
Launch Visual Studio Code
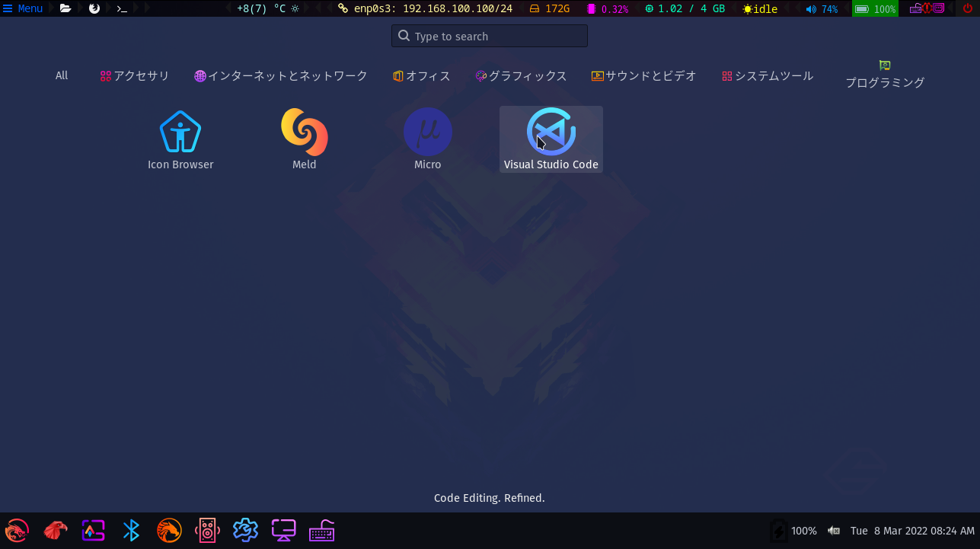click(x=551, y=139)
